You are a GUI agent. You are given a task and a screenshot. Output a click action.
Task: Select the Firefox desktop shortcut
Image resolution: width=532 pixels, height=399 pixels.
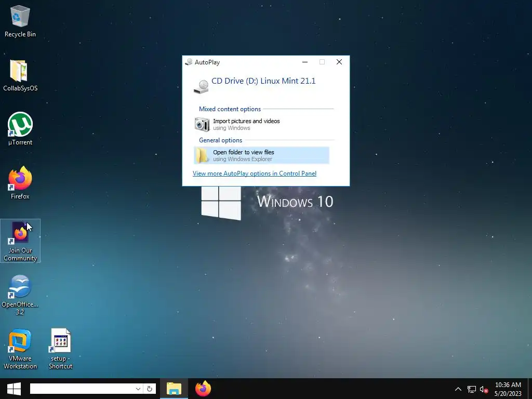pyautogui.click(x=20, y=183)
